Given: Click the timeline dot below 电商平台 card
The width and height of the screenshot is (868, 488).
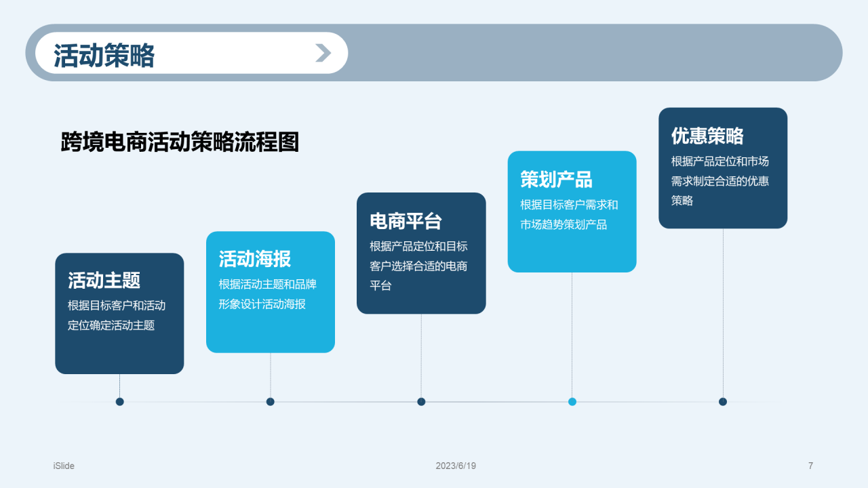Looking at the screenshot, I should [421, 402].
